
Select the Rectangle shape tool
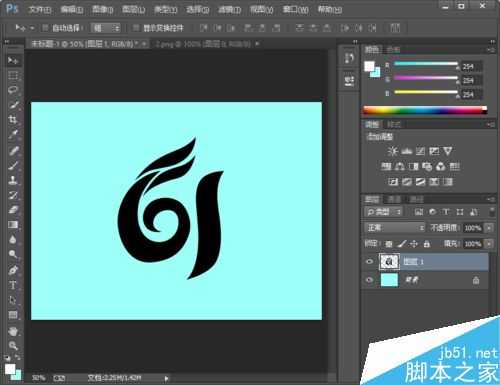(13, 315)
